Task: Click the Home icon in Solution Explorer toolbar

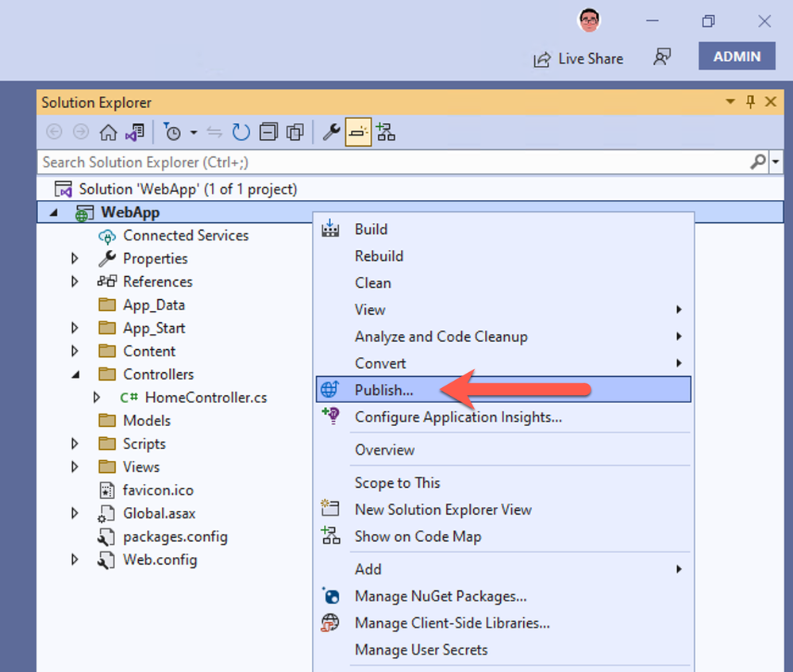Action: [108, 132]
